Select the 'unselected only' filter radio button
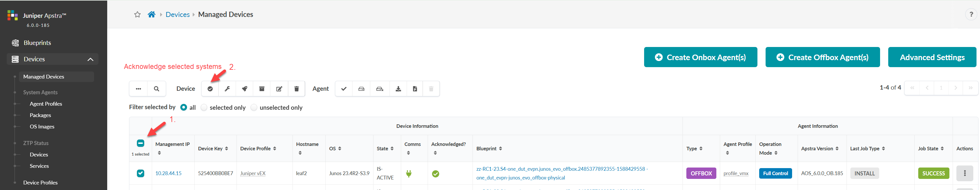This screenshot has height=190, width=980. pos(254,107)
